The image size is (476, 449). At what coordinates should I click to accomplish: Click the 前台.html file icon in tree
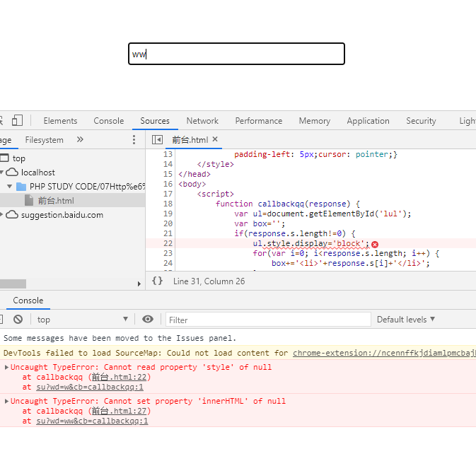[29, 200]
